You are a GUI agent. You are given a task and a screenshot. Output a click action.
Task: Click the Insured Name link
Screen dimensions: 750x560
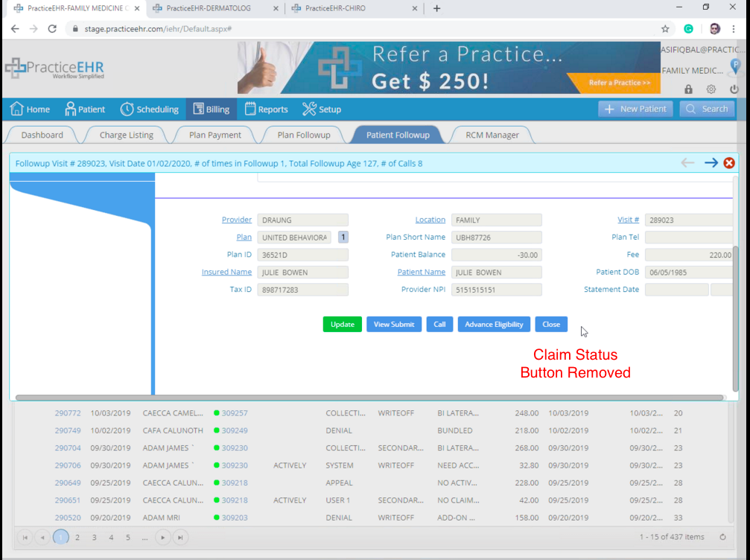coord(226,272)
